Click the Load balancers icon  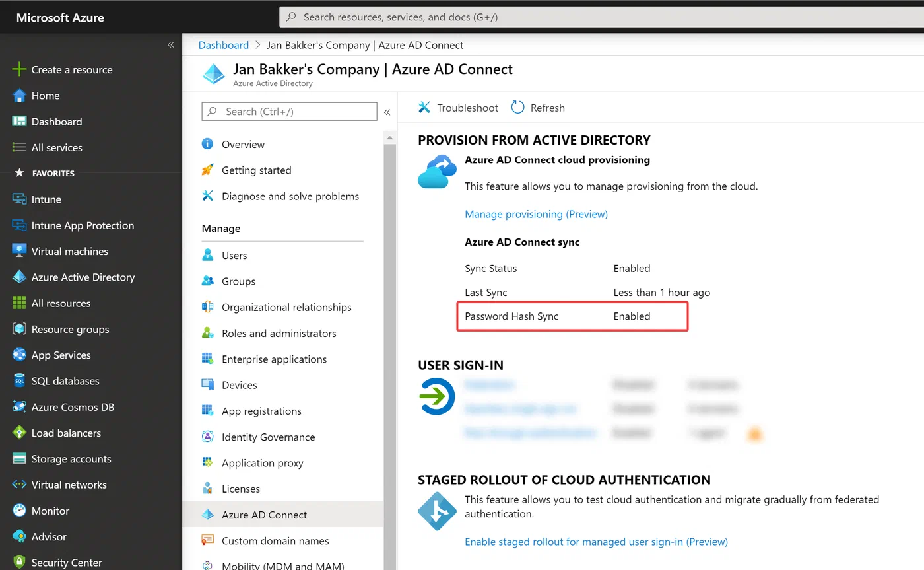pos(20,433)
